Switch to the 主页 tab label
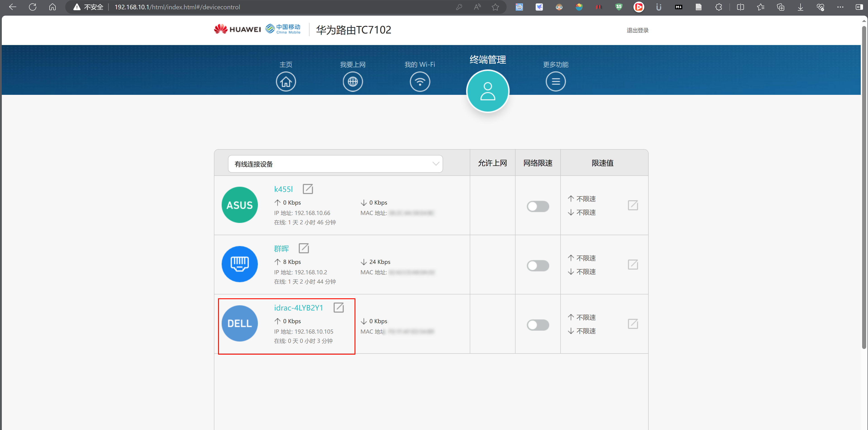Screen dimensions: 868x430 pos(286,64)
